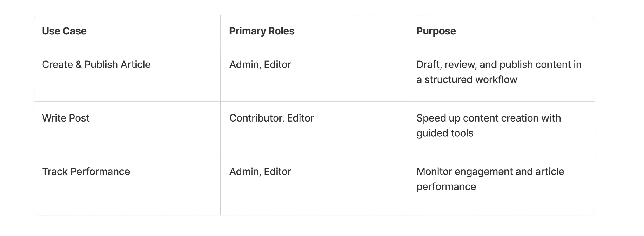The height and width of the screenshot is (236, 644).
Task: Click the Primary Roles column header
Action: pyautogui.click(x=262, y=31)
